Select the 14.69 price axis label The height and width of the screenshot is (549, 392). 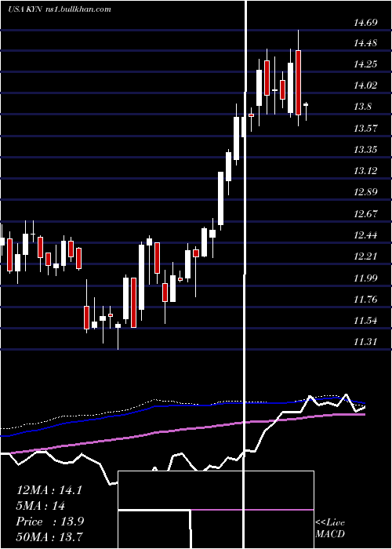pyautogui.click(x=365, y=23)
